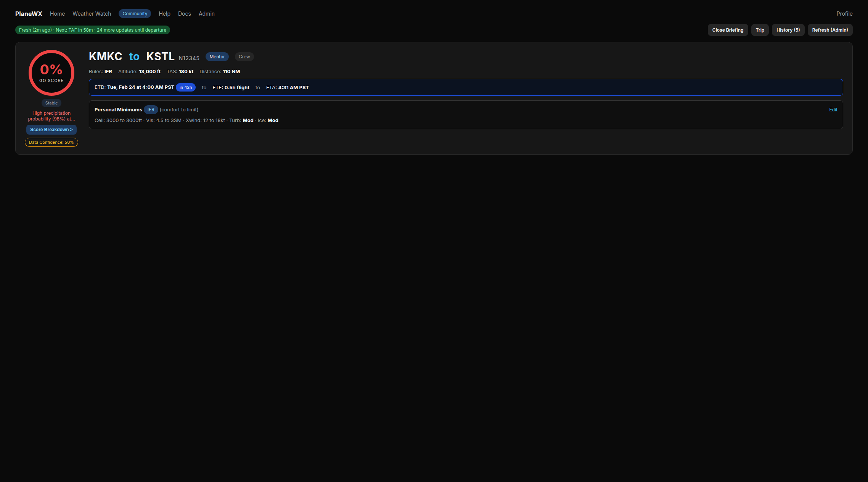
Task: Expand the Score Breakdown
Action: point(51,130)
